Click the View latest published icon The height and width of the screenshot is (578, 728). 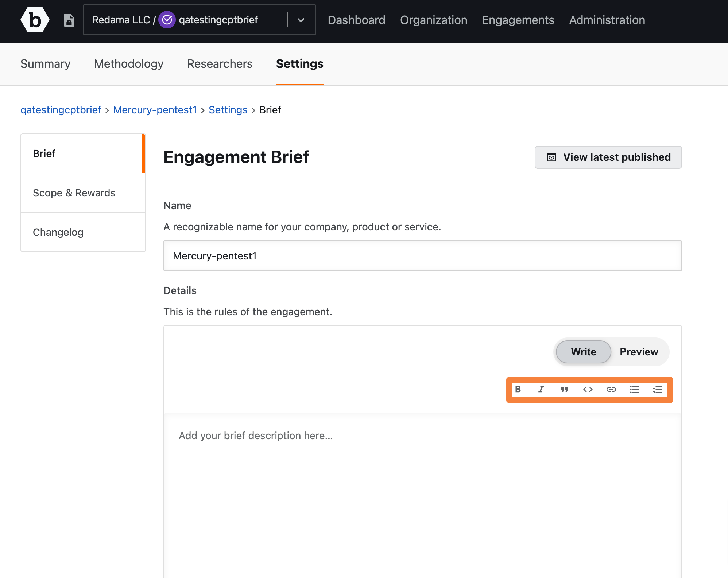(551, 156)
